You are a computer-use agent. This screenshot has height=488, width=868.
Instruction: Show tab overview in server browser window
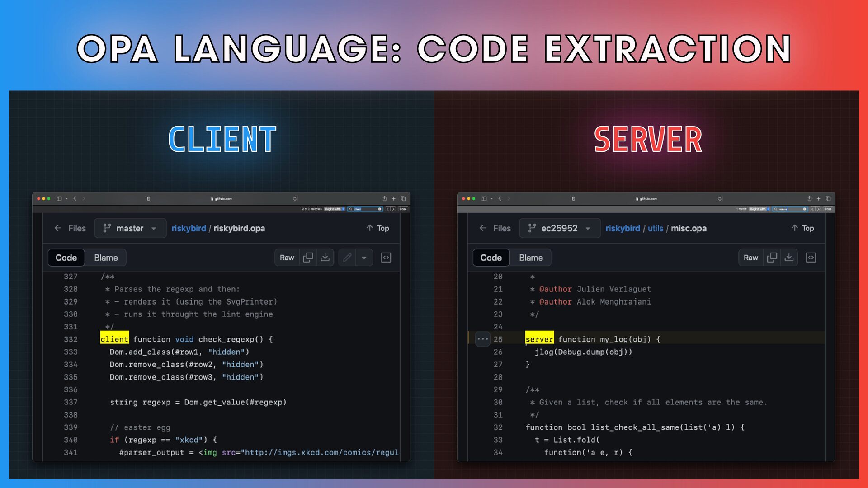click(x=828, y=198)
